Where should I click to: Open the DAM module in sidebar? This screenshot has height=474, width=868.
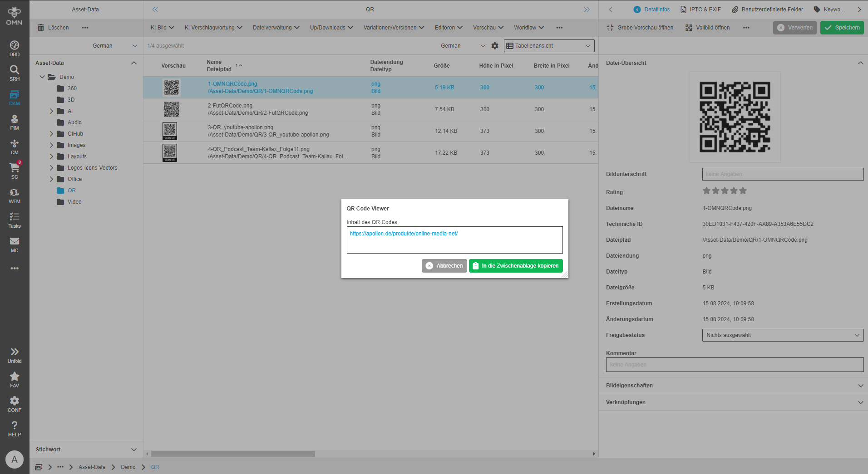click(15, 97)
